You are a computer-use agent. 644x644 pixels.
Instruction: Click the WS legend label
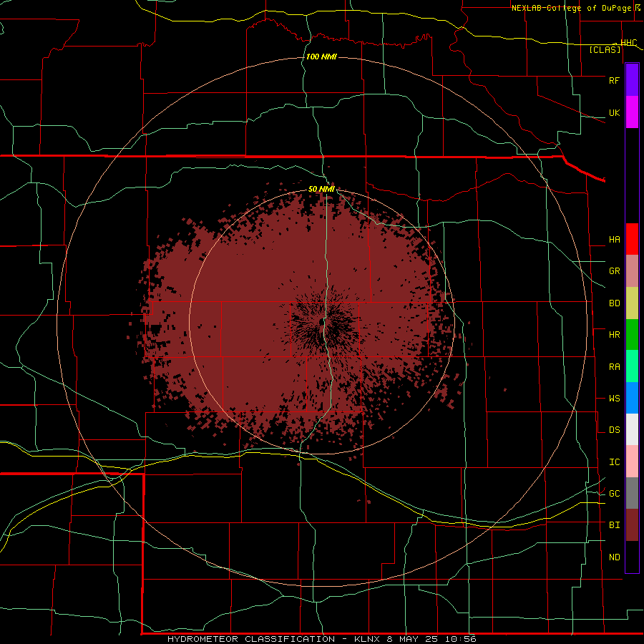614,399
